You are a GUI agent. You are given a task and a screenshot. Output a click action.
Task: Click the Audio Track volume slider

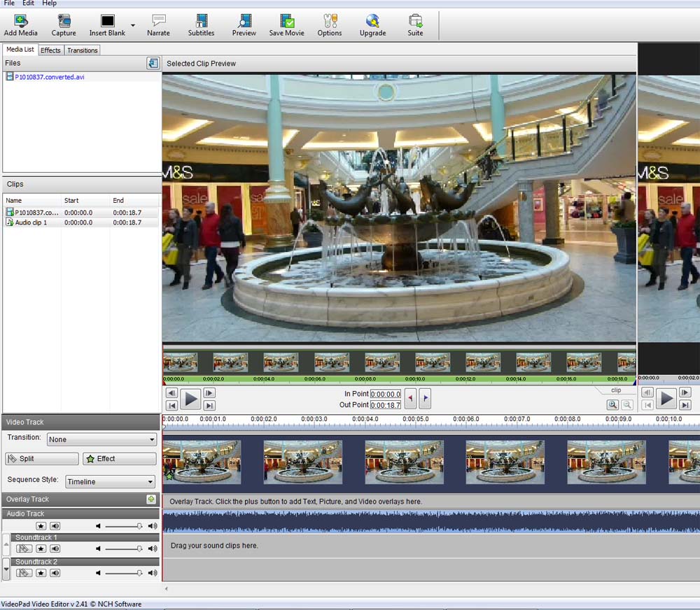tap(122, 526)
